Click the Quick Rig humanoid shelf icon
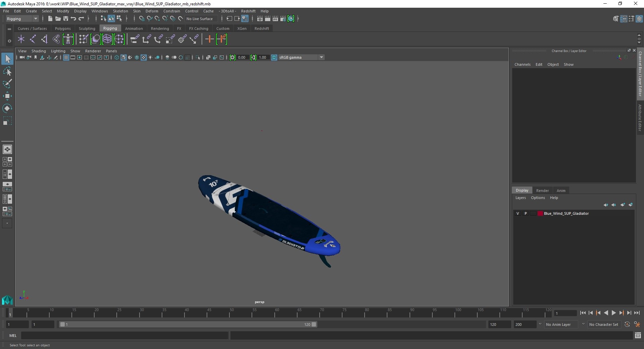This screenshot has height=349, width=644. pyautogui.click(x=68, y=39)
